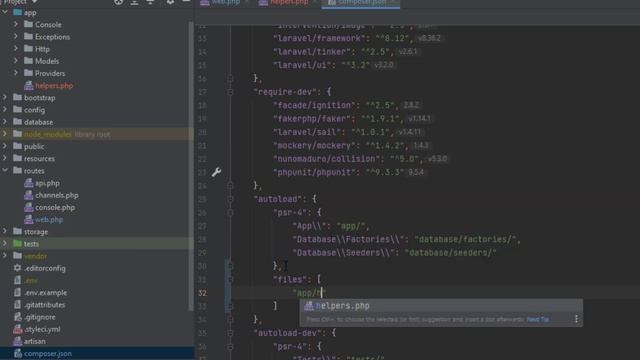Viewport: 640px width, 360px height.
Task: Select the resources folder in tree
Action: (x=39, y=159)
